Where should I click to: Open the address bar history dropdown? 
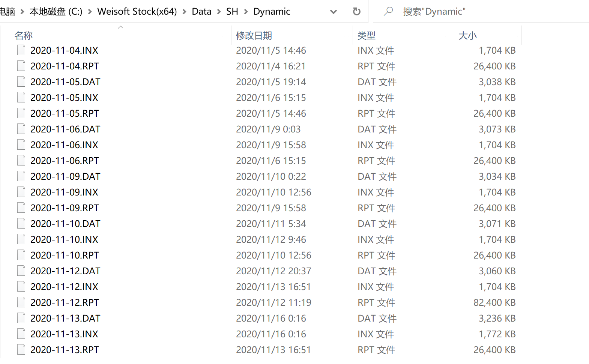333,12
